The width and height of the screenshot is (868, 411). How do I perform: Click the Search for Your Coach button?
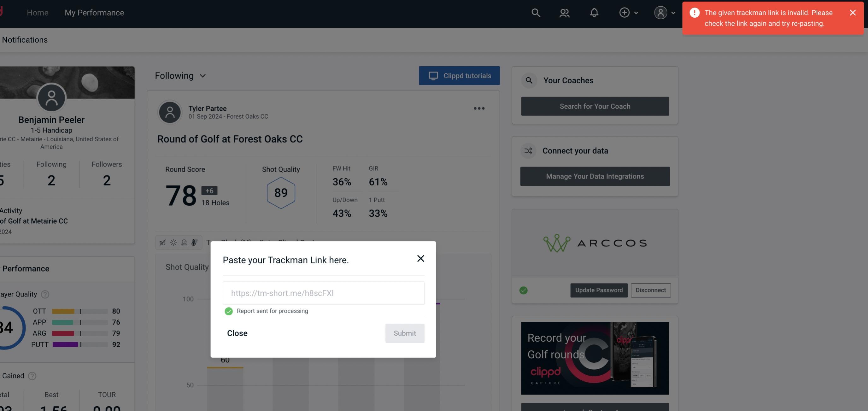[595, 106]
